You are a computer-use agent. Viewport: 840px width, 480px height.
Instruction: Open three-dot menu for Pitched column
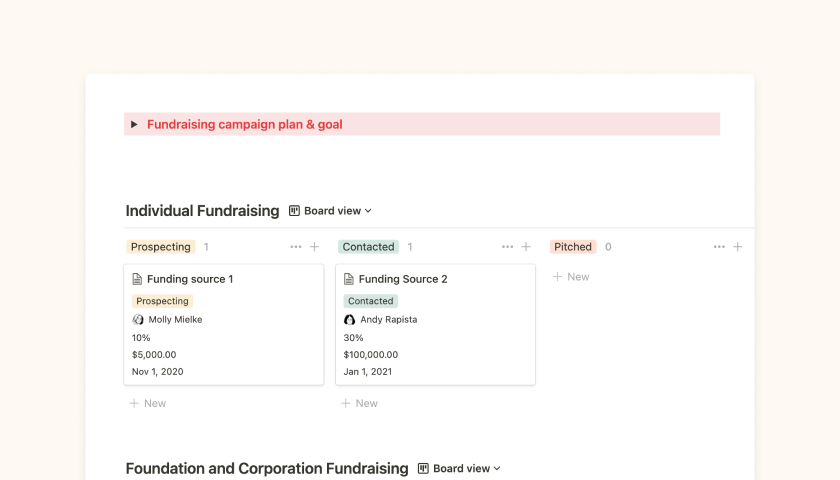[x=718, y=247]
